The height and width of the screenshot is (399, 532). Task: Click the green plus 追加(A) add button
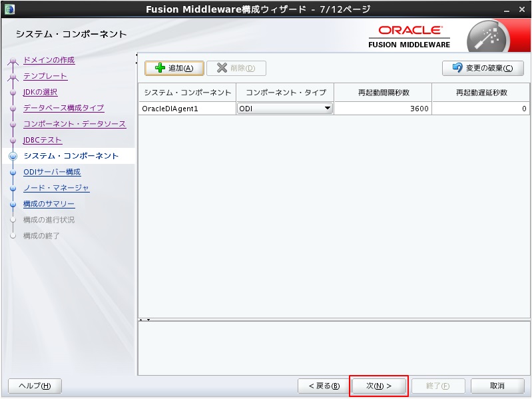tap(174, 68)
